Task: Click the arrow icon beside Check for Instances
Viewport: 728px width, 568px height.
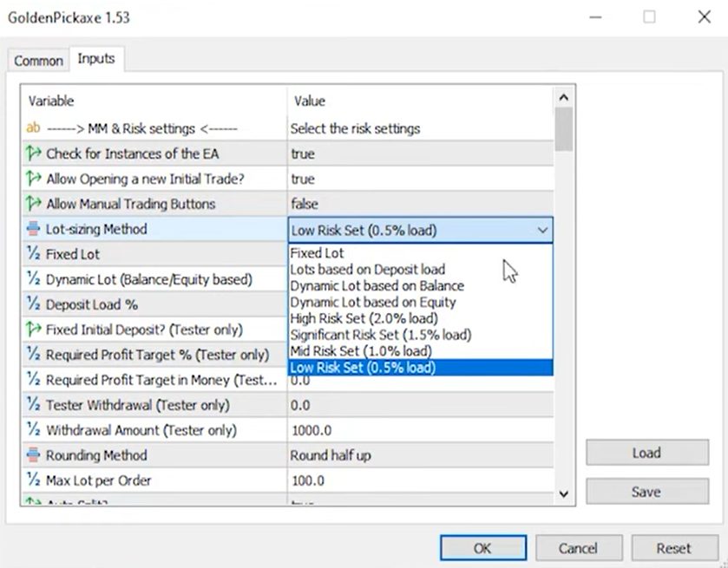Action: [x=34, y=153]
